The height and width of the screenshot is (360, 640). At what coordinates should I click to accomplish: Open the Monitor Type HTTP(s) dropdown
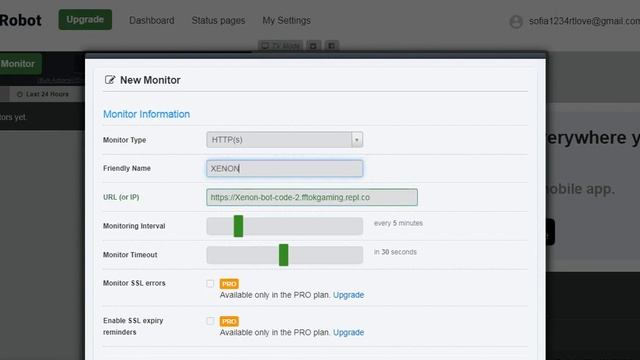(284, 140)
